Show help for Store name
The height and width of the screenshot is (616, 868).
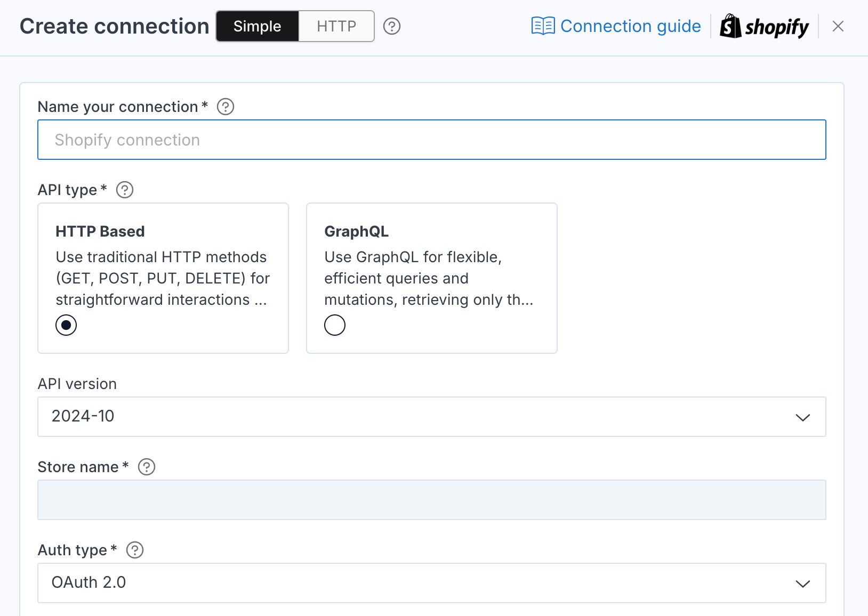click(x=147, y=467)
